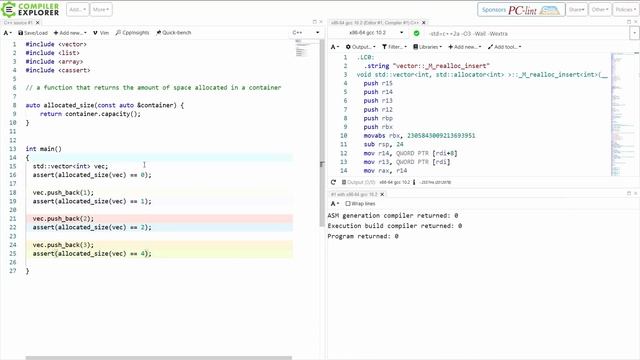
Task: Select the #1 with x86-64 gcc 10.2 tab
Action: point(354,194)
